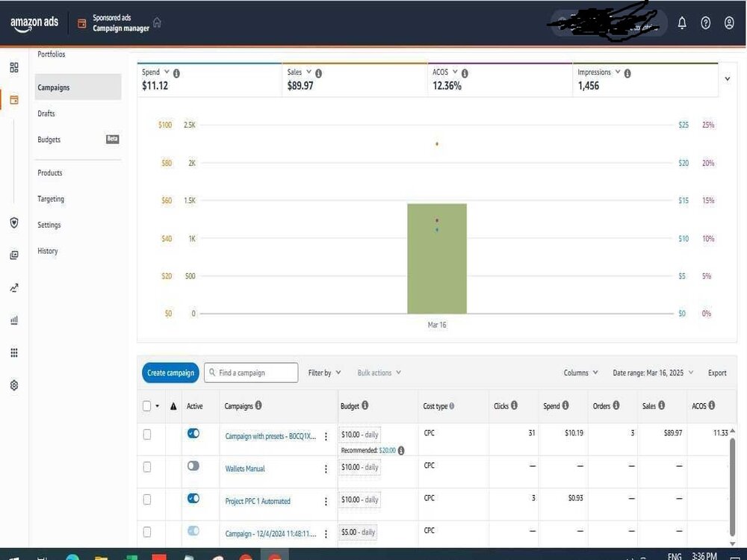Click the info icon on Budget column header

365,405
